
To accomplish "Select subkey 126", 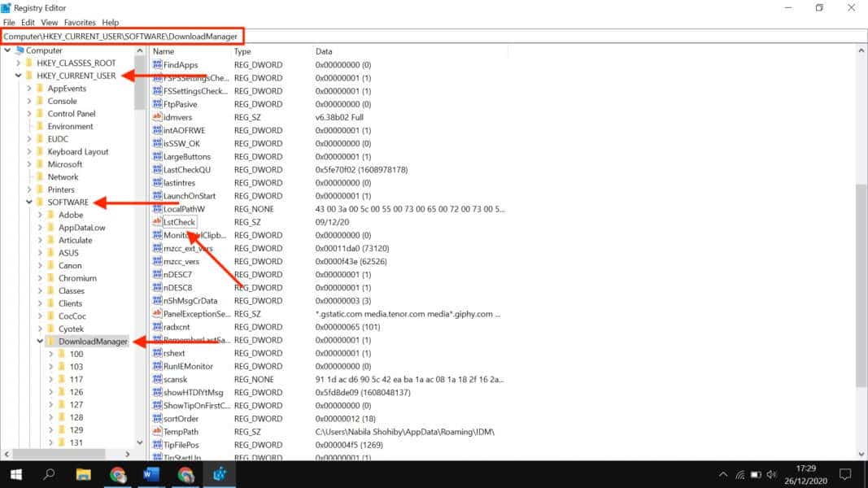I will (76, 392).
